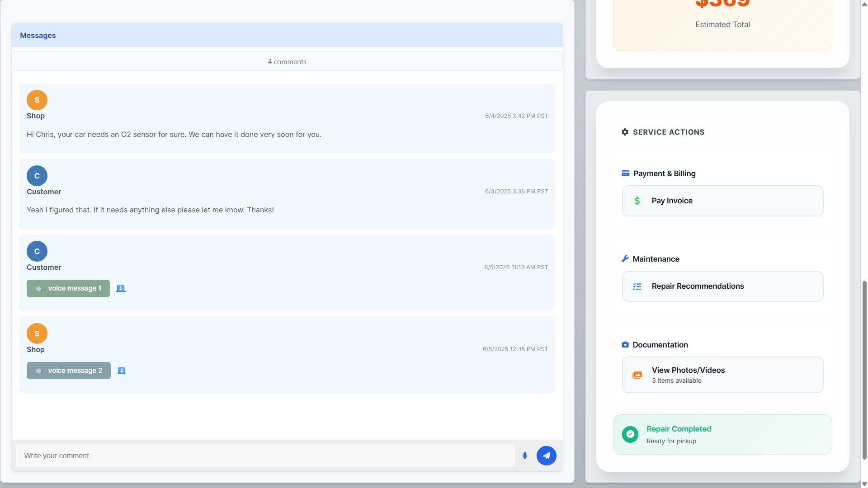Download voice message 1 attachment
The width and height of the screenshot is (868, 488).
121,288
